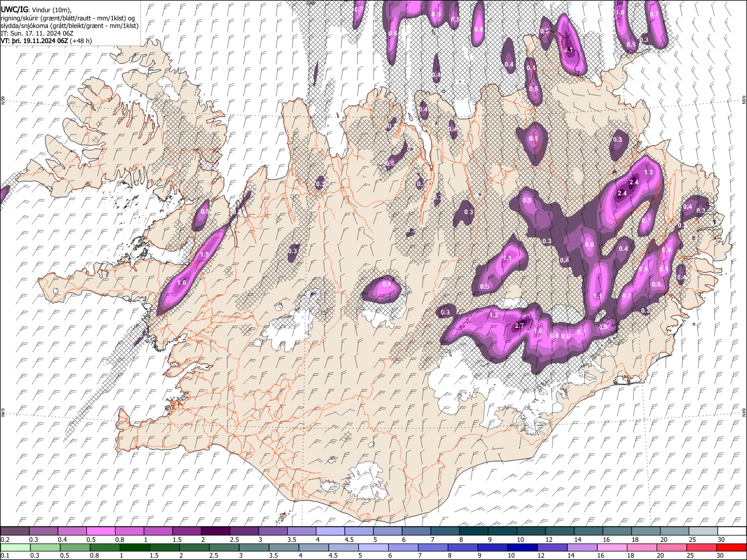Click the snow legend swatch between 0.2 and 0.3
The width and height of the screenshot is (747, 560).
click(15, 531)
